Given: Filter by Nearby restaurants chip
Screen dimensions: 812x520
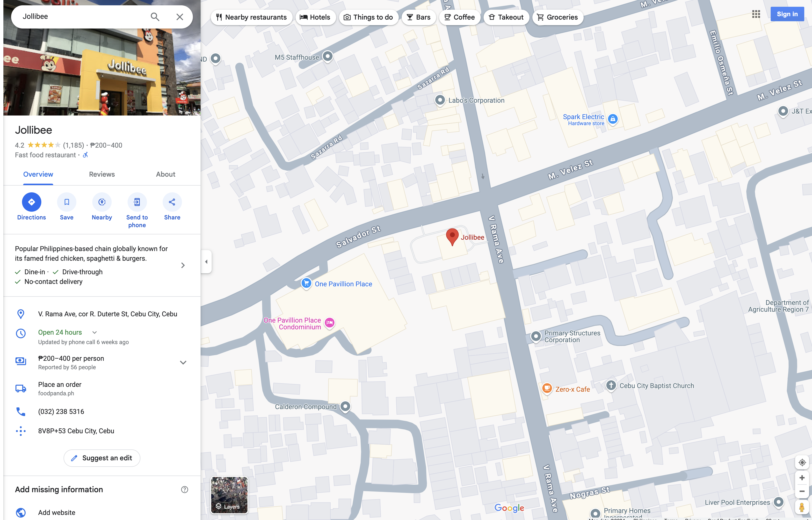Looking at the screenshot, I should (252, 17).
